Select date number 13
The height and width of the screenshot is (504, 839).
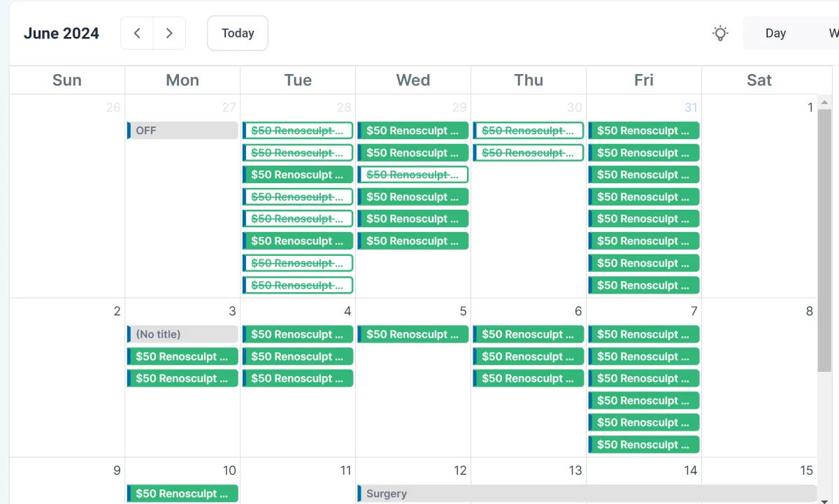575,470
